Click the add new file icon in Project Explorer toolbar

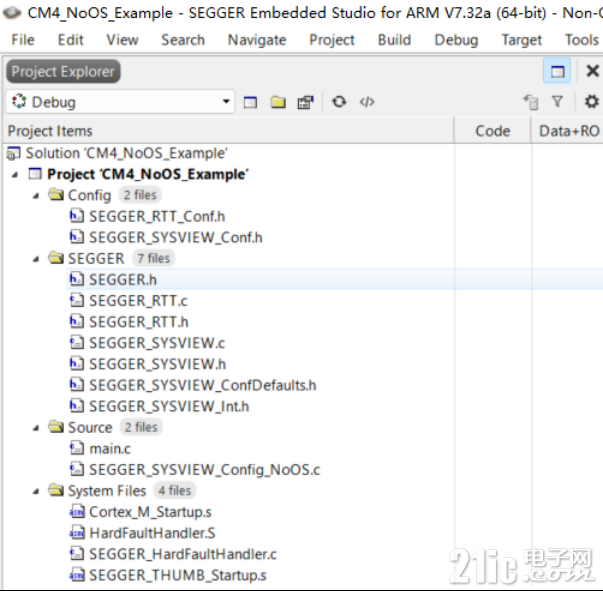tap(250, 102)
